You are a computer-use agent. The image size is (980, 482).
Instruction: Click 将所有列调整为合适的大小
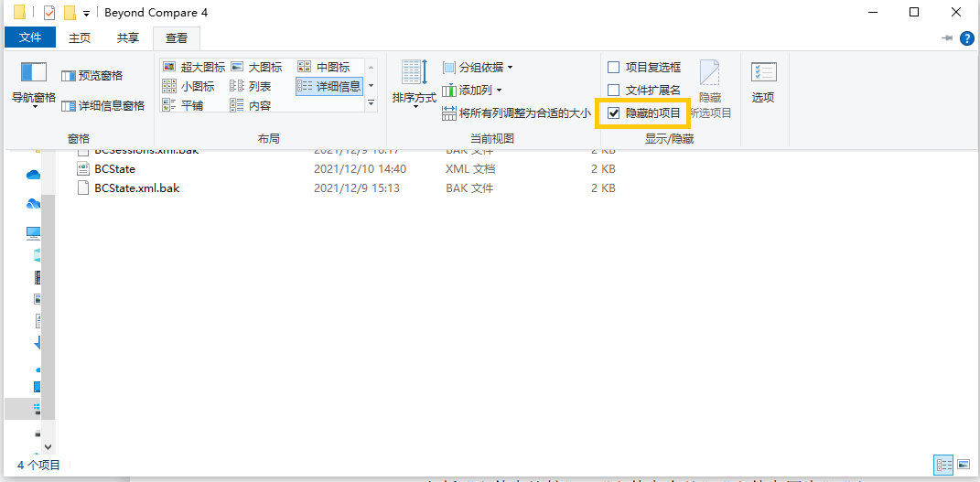(516, 113)
